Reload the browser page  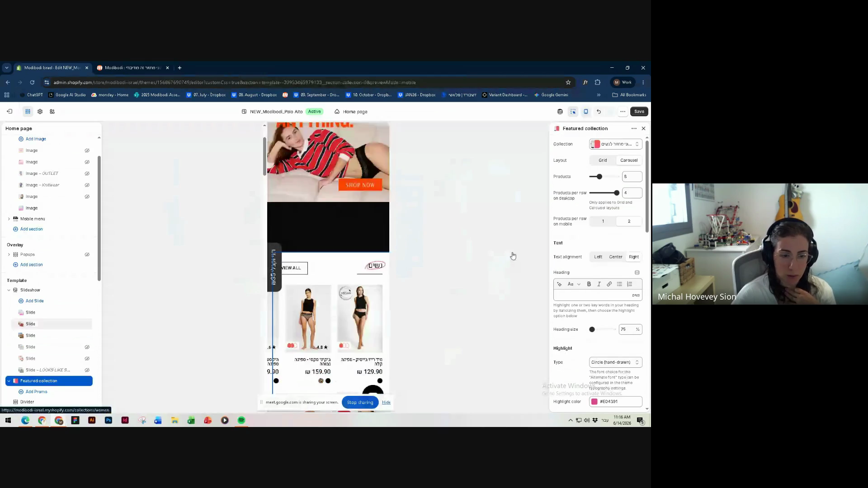(x=32, y=82)
